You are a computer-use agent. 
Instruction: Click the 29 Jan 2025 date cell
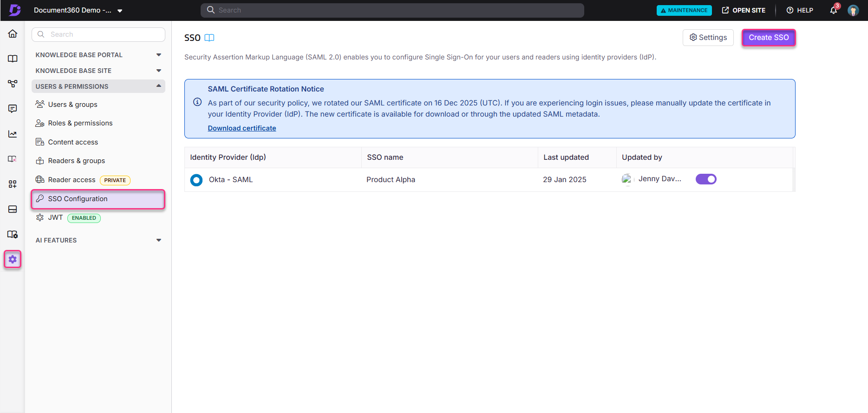(x=565, y=180)
